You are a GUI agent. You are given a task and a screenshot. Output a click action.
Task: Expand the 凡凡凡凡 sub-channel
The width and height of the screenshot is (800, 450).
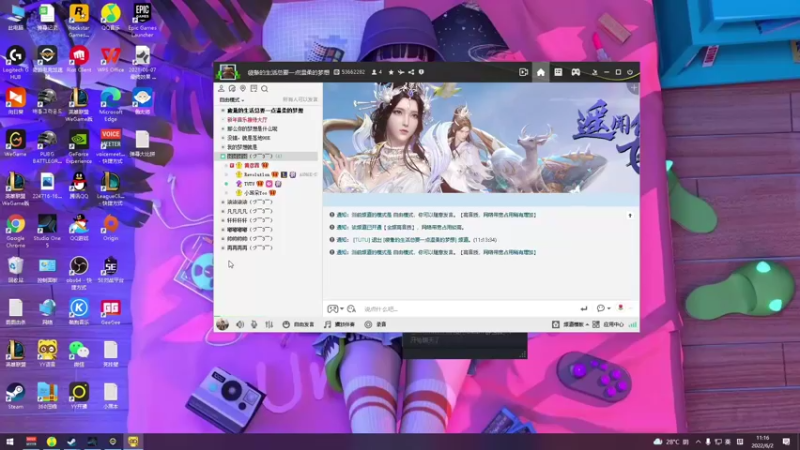point(223,211)
